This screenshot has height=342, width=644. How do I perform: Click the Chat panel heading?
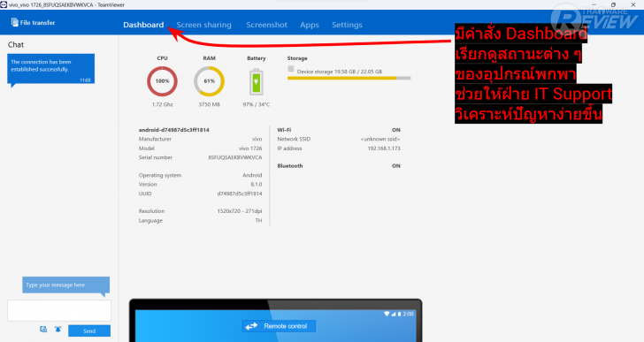pos(16,45)
